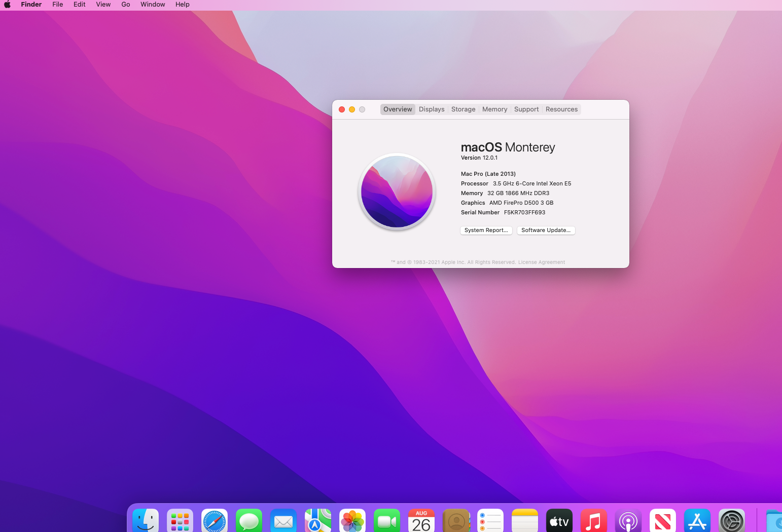This screenshot has height=532, width=782.
Task: Open the Apple menu
Action: point(8,5)
